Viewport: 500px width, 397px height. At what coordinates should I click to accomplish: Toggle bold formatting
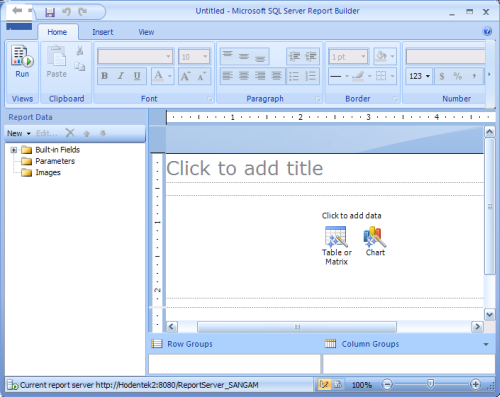pyautogui.click(x=105, y=76)
